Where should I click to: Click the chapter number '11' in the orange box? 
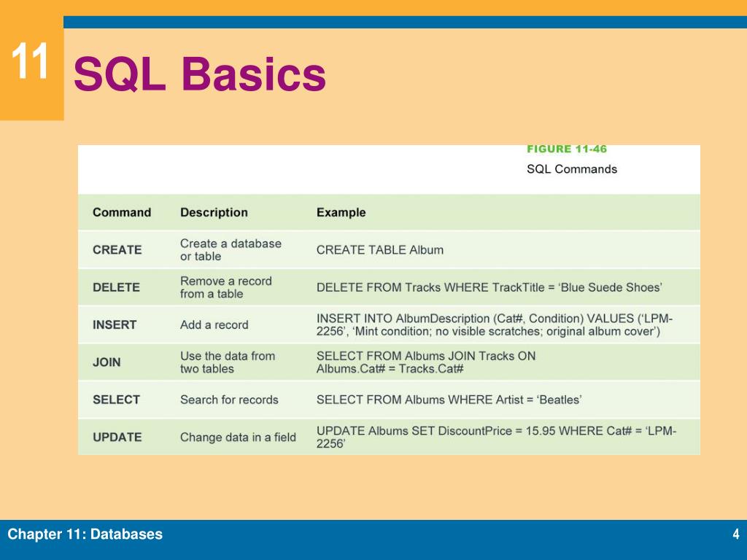(30, 61)
